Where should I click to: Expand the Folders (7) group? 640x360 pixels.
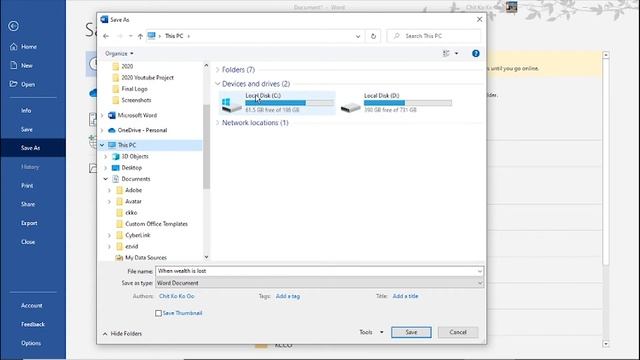click(218, 70)
